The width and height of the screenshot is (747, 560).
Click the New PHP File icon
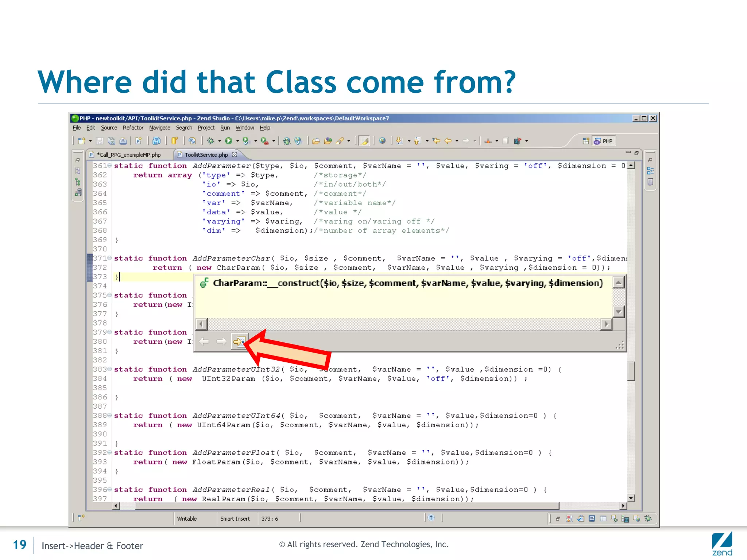139,141
